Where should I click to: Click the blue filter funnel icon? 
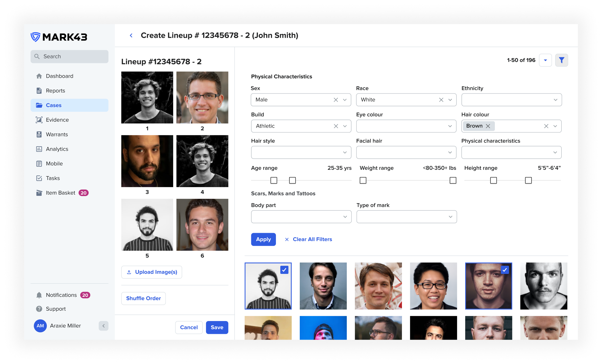[x=561, y=60]
